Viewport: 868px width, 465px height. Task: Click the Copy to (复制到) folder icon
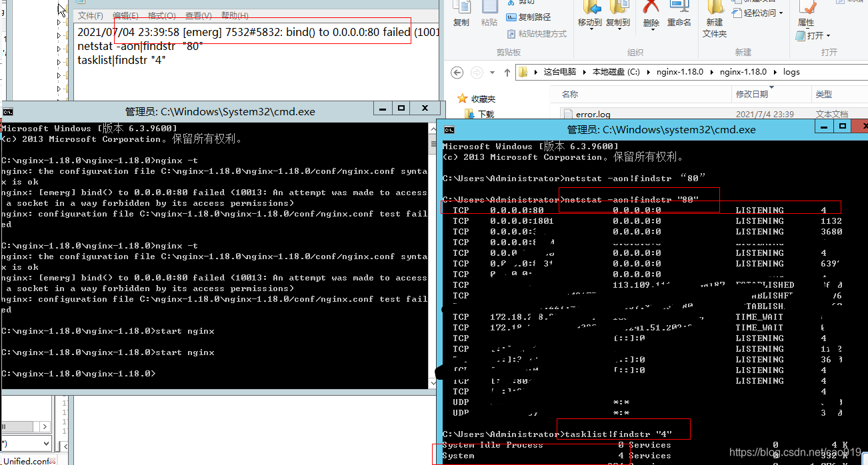tap(619, 7)
